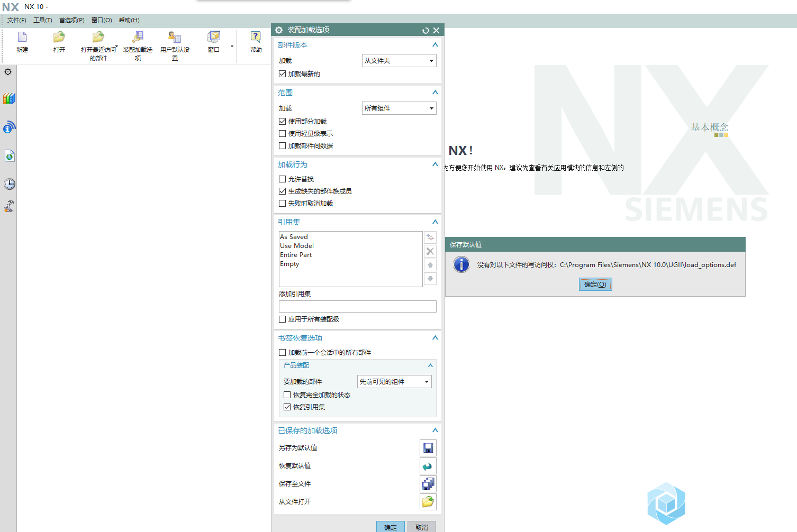Close the 装配加载选项 dialog

(436, 31)
